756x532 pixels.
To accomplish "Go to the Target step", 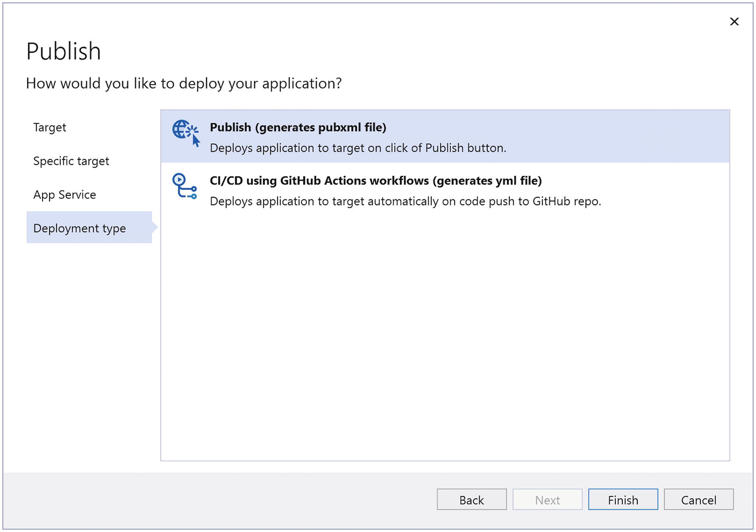I will pos(50,128).
